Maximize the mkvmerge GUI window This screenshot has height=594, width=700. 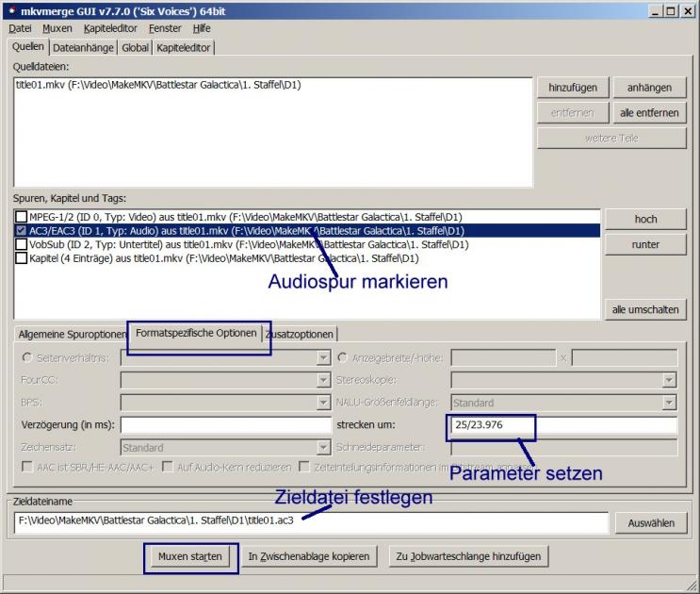[x=671, y=11]
